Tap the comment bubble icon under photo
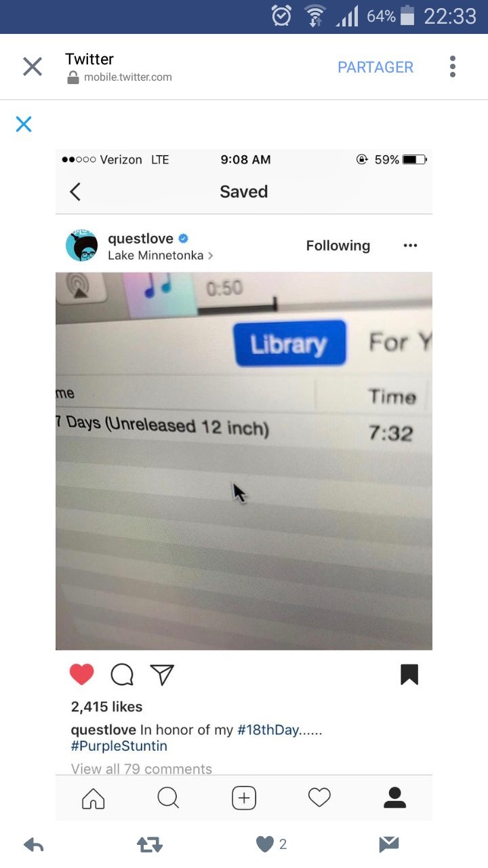488x868 pixels. pos(122,674)
